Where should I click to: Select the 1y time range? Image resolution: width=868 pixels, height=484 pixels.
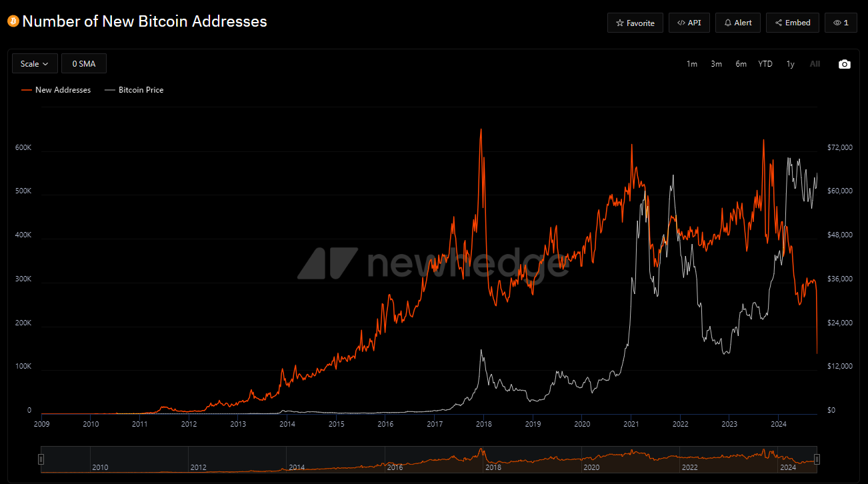coord(791,64)
